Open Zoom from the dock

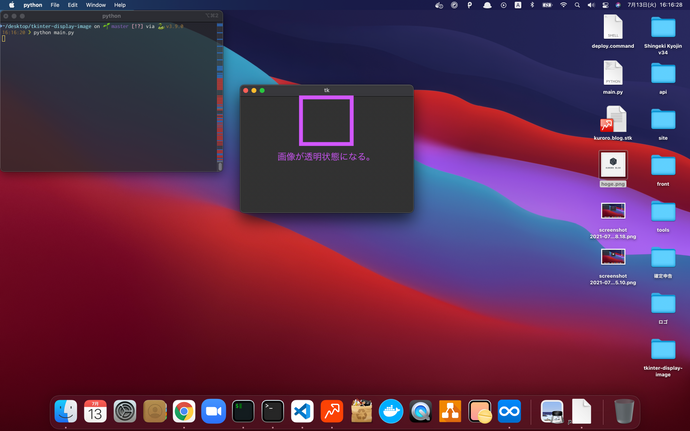tap(213, 410)
